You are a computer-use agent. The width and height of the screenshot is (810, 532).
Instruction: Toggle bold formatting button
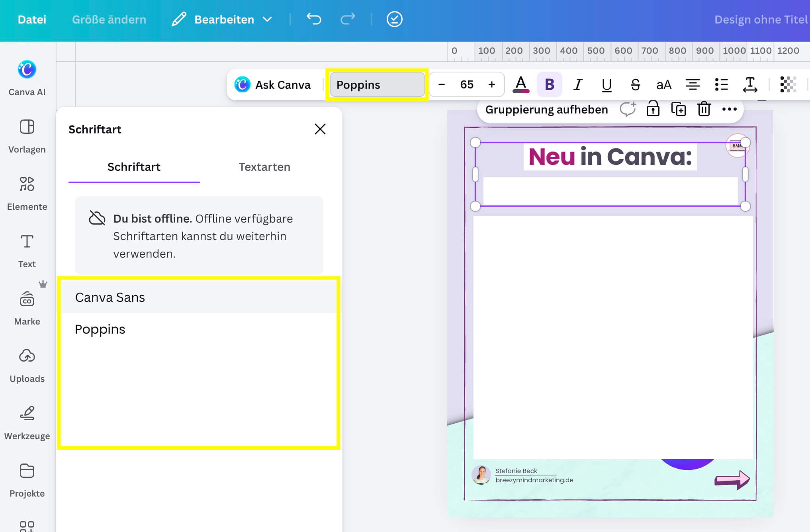549,84
